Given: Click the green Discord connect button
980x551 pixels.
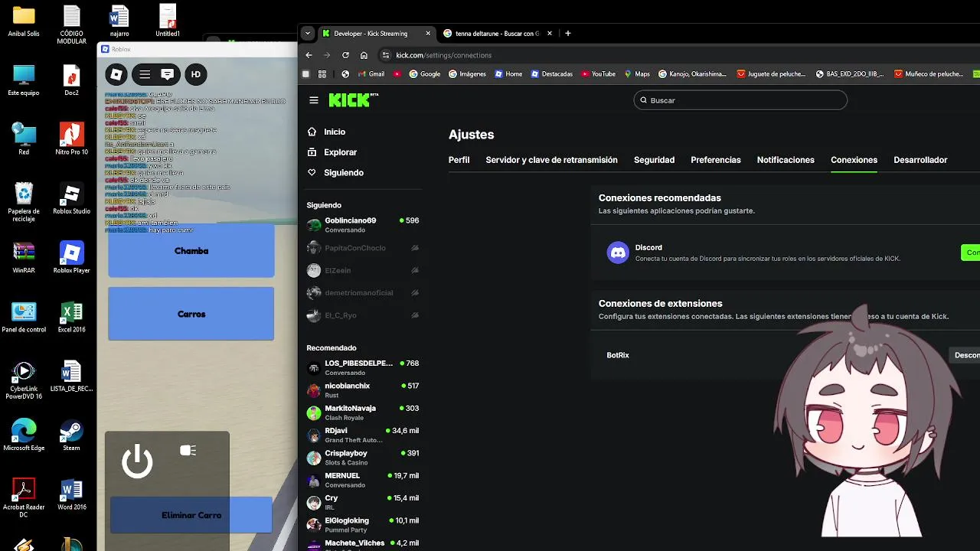Looking at the screenshot, I should (970, 253).
